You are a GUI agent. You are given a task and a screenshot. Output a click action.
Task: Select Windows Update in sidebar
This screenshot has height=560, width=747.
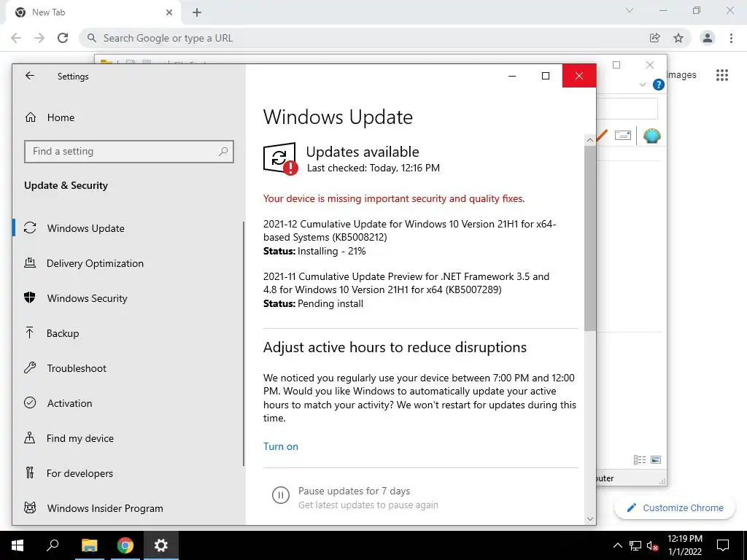(86, 228)
